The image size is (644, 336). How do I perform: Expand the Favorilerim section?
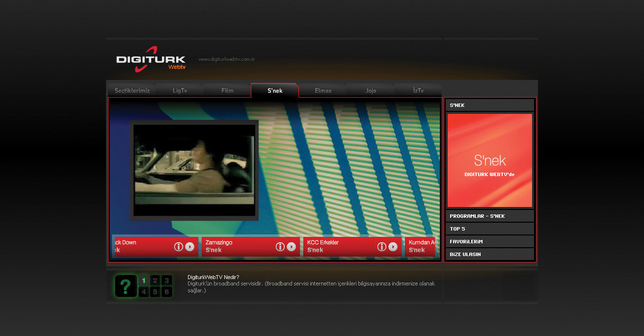coord(489,242)
